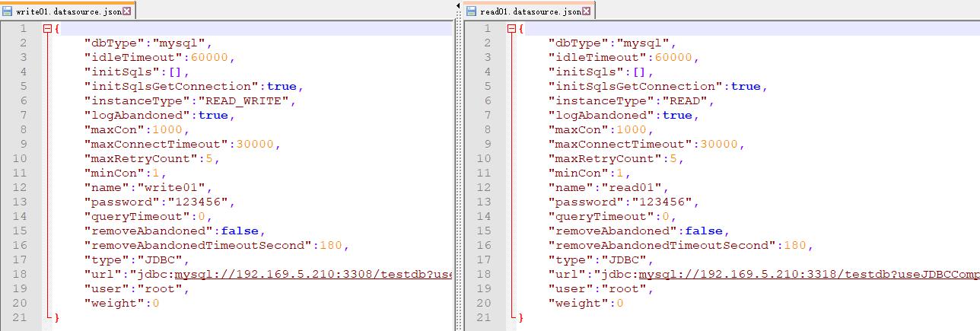
Task: Click line number 18 in the right pane
Action: click(484, 274)
